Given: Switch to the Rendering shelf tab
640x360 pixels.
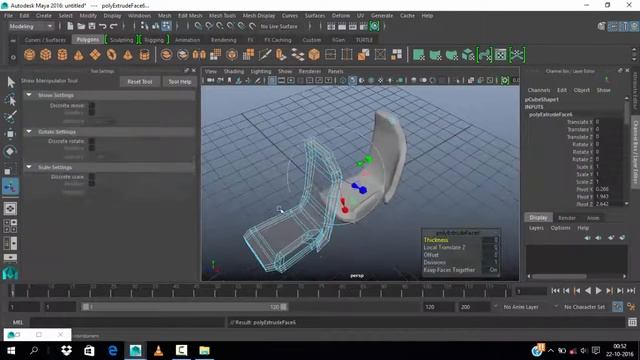Looking at the screenshot, I should pos(223,40).
